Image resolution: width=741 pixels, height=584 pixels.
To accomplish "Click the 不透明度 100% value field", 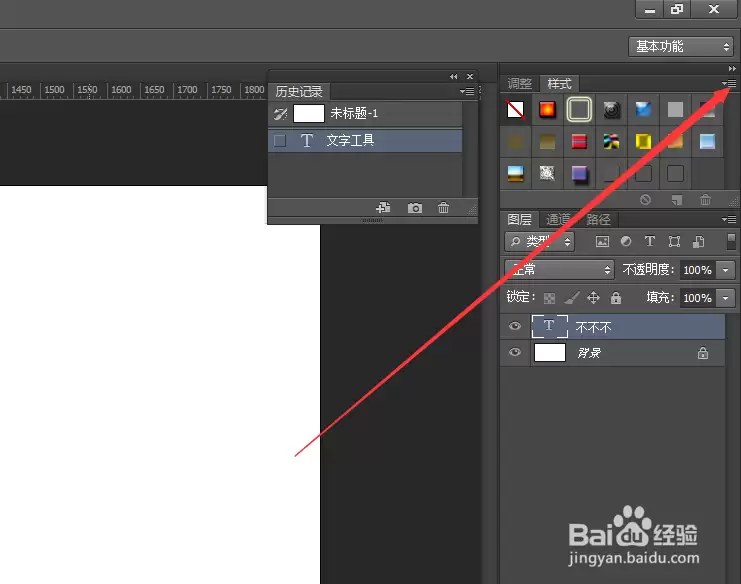I will 698,270.
